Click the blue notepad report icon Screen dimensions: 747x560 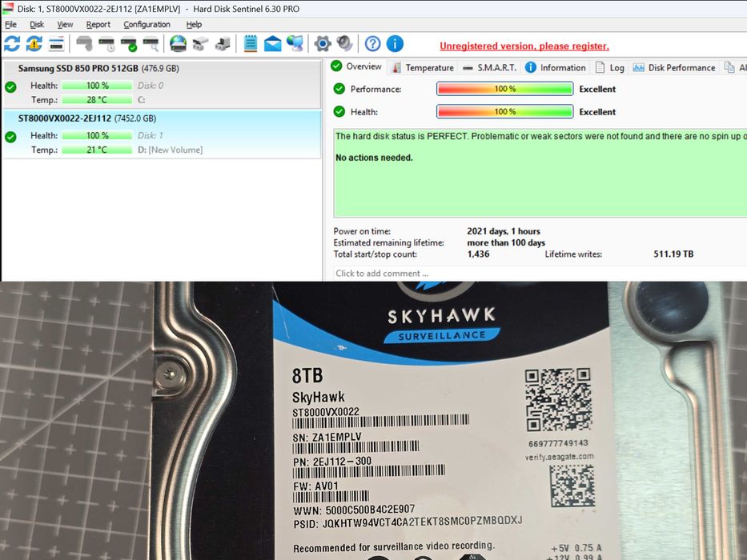coord(250,44)
